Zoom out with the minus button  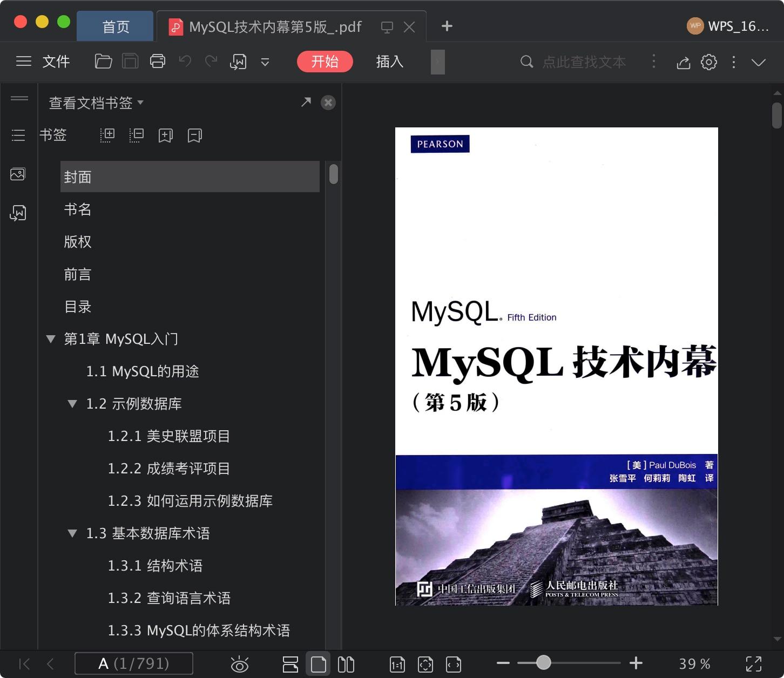(x=503, y=663)
